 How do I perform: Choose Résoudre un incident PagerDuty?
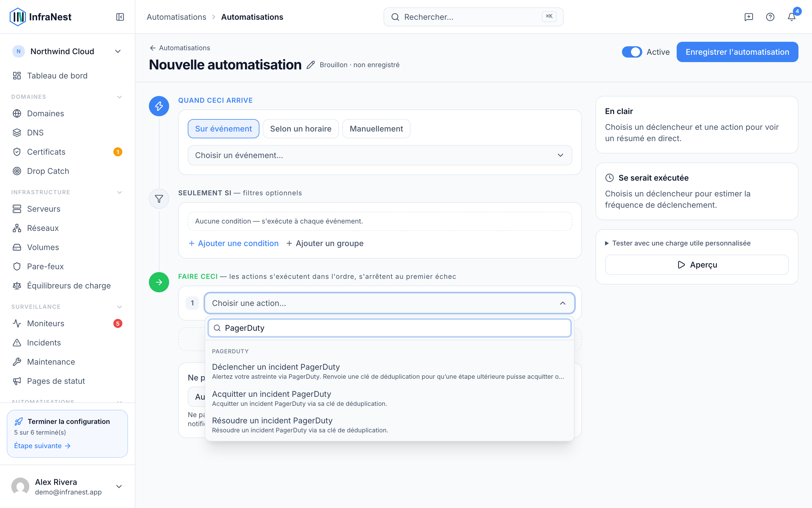(389, 425)
